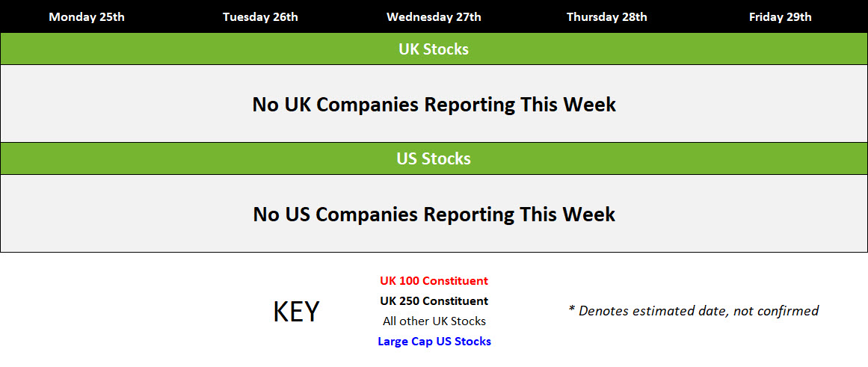Click the blue Large Cap US Stocks label
868x367 pixels.
(x=434, y=342)
